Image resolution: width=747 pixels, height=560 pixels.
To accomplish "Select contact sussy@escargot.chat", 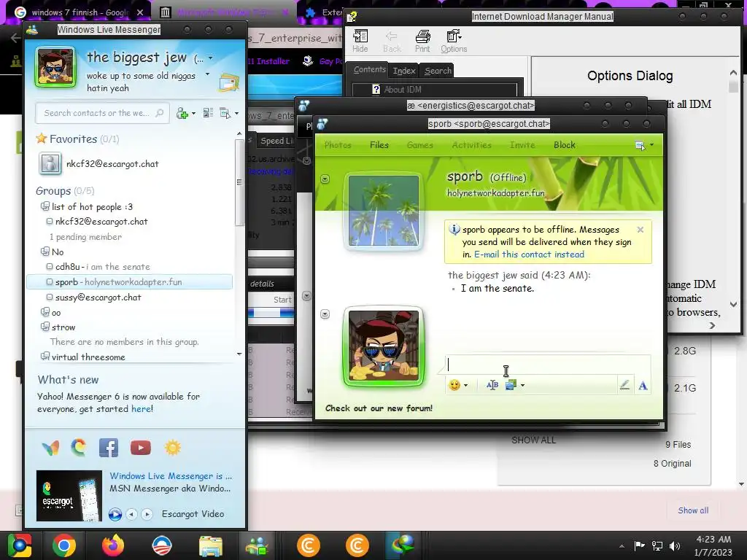I will [98, 297].
